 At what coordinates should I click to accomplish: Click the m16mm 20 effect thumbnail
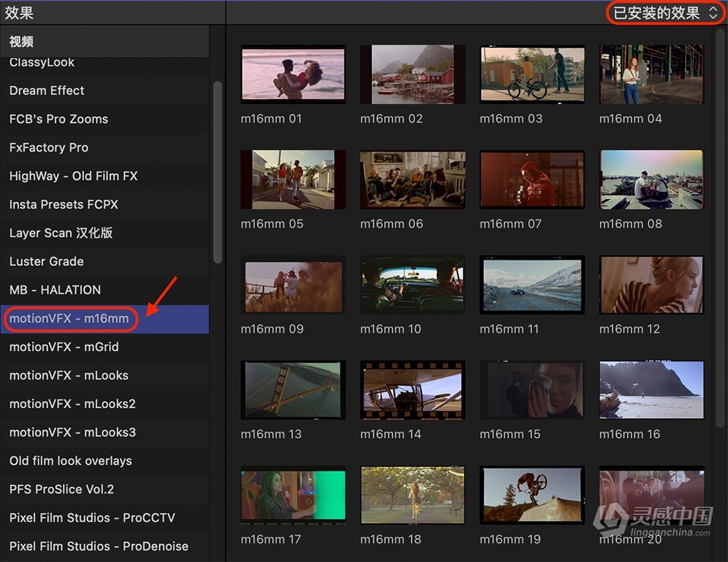[x=652, y=495]
